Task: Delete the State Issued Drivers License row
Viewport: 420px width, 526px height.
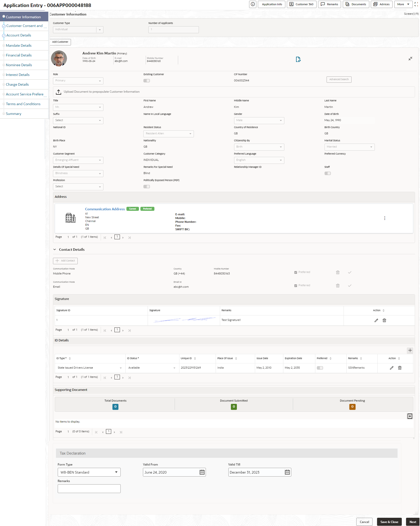Action: [400, 368]
